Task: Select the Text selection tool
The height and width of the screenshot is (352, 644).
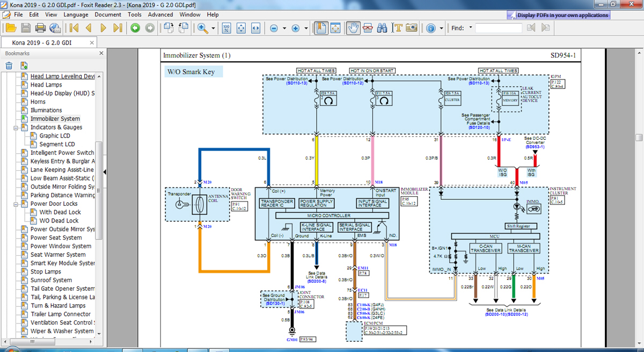Action: click(398, 28)
